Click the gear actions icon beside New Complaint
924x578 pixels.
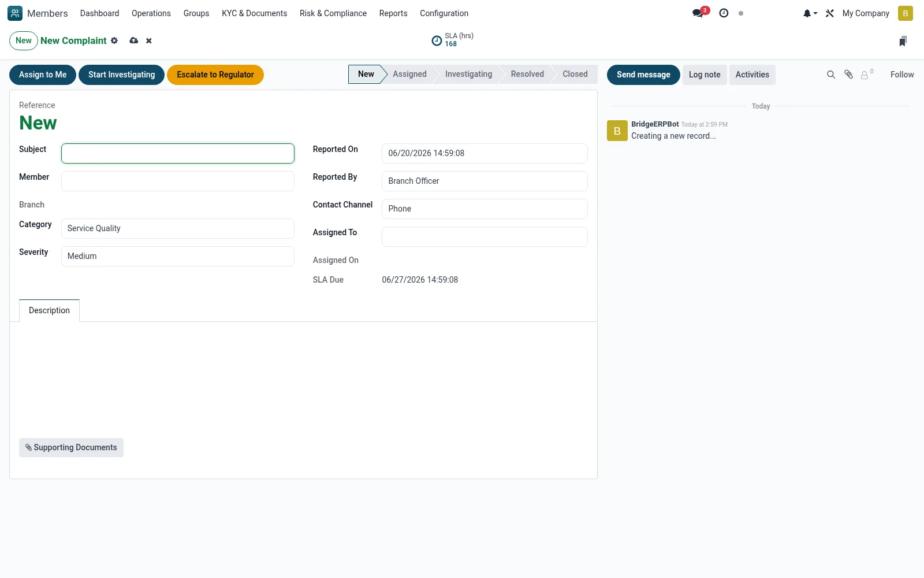[114, 40]
